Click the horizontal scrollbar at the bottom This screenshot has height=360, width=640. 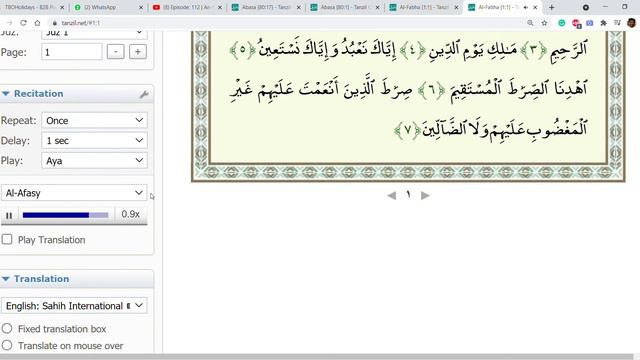point(316,357)
